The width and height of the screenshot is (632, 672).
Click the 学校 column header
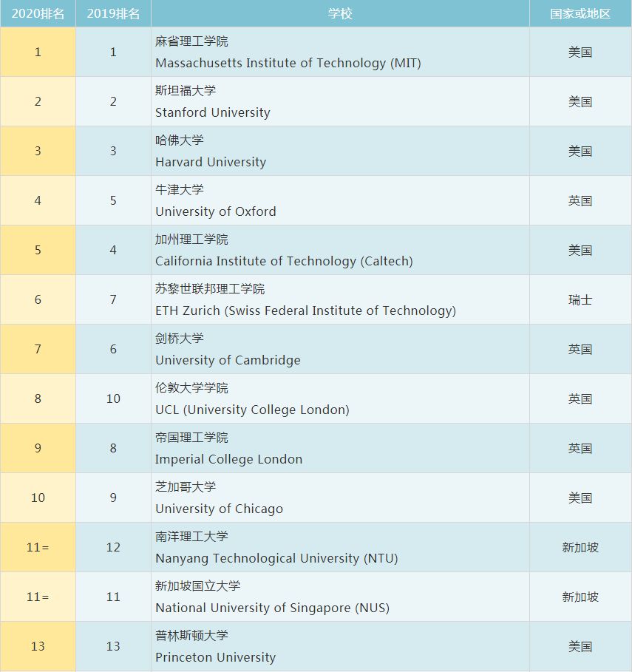[x=340, y=13]
